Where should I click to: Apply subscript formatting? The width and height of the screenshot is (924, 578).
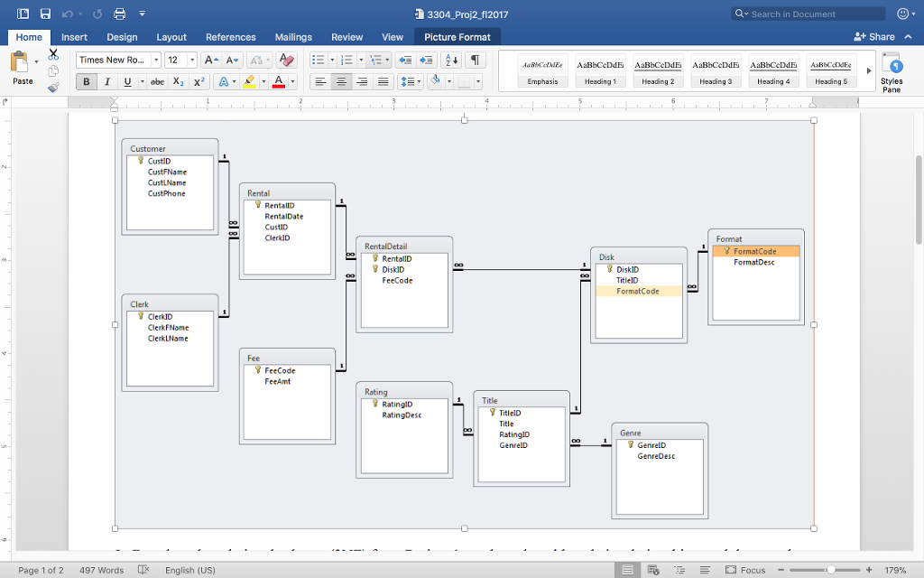178,81
